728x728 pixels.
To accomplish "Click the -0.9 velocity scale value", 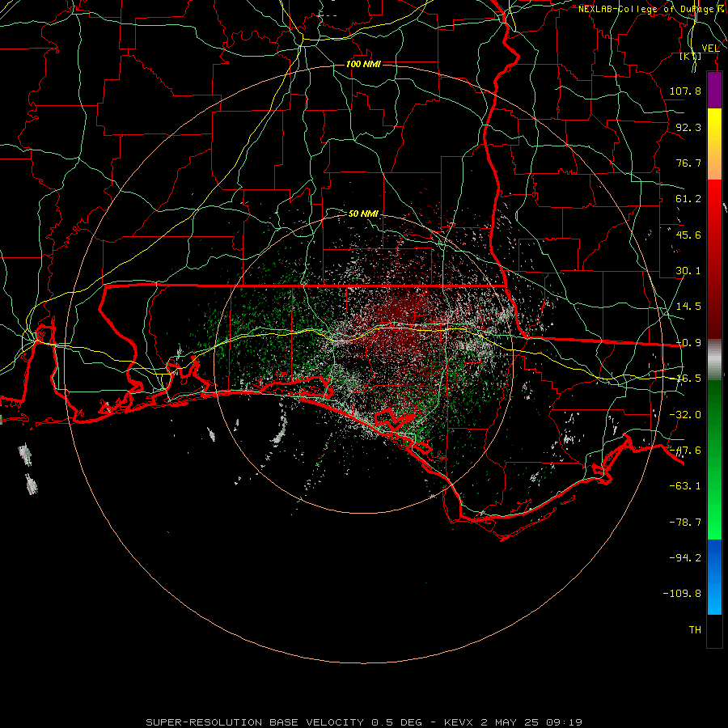I will 688,343.
